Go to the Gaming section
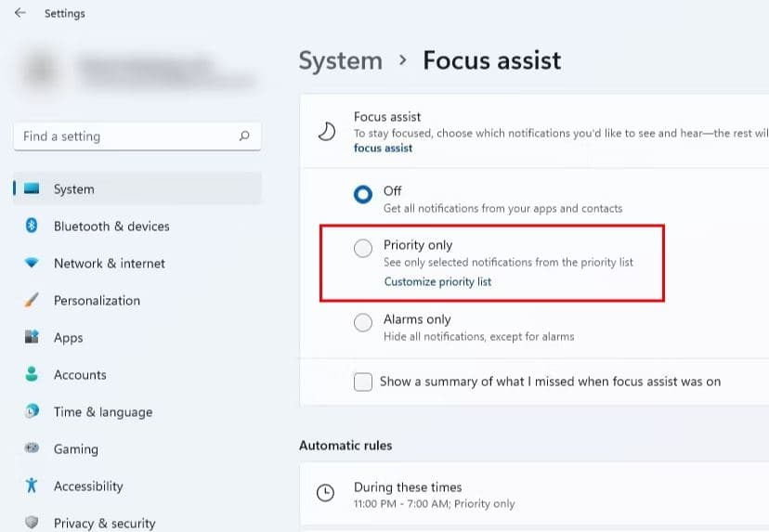The width and height of the screenshot is (769, 532). 75,449
